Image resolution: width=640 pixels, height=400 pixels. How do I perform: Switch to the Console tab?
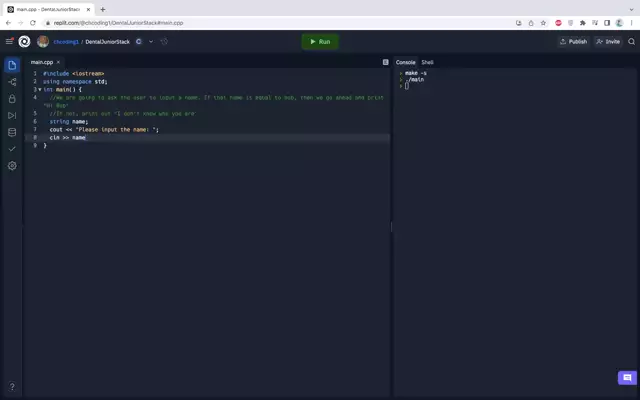pos(405,62)
